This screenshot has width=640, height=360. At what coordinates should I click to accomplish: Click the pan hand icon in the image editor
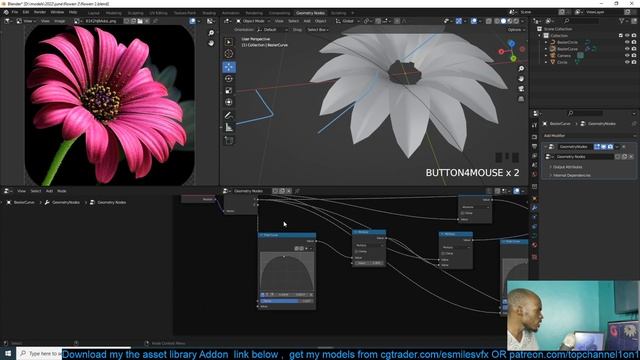click(x=211, y=43)
